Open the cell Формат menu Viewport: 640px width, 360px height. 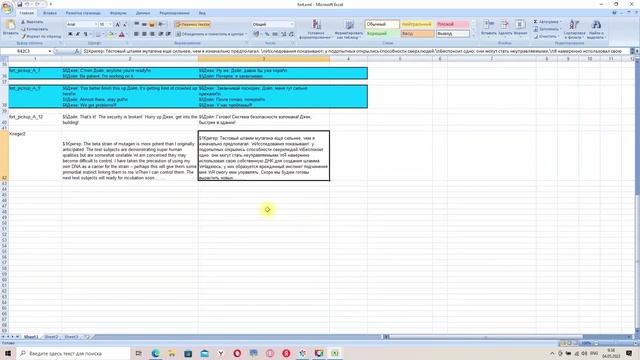click(x=520, y=29)
